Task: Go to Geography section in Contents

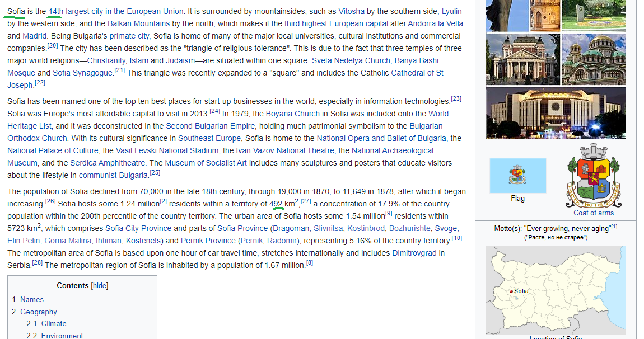Action: pyautogui.click(x=39, y=312)
